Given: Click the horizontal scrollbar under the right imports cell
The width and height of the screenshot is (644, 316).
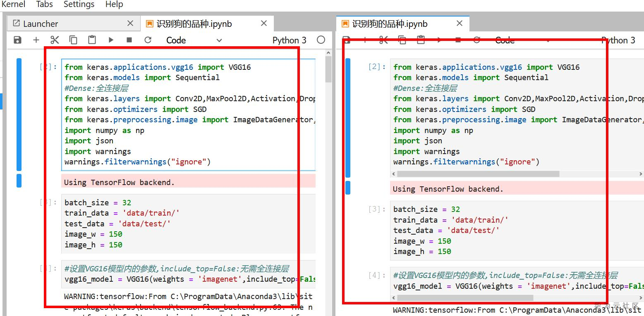Looking at the screenshot, I should coord(478,174).
